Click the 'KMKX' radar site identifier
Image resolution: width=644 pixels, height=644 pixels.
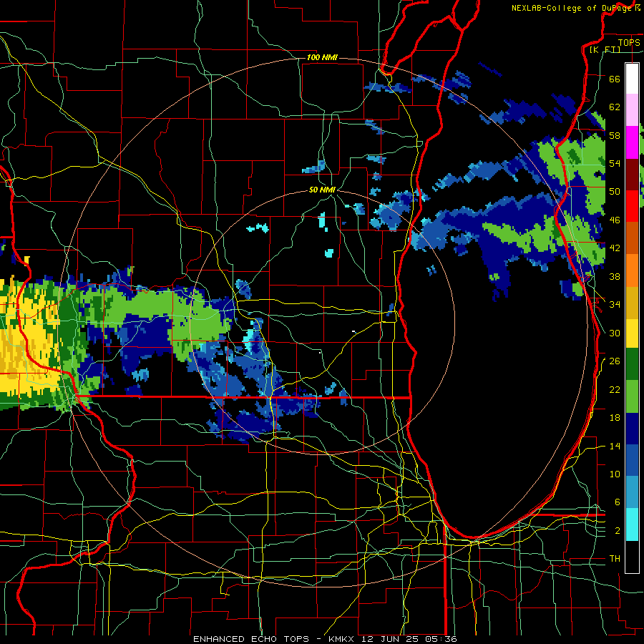pos(343,639)
